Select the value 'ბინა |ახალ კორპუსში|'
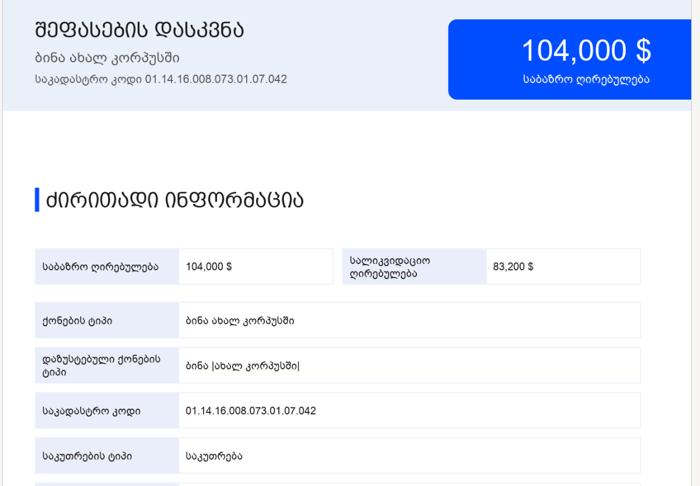700x486 pixels. (x=243, y=366)
